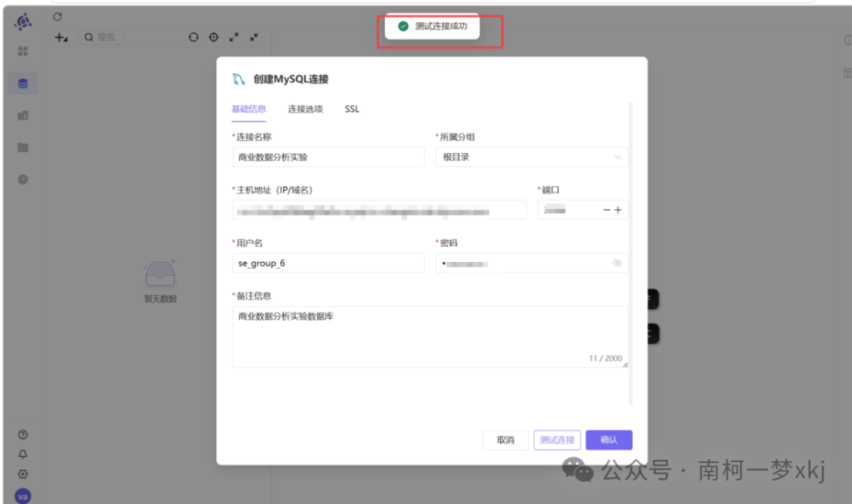Open the folder icon in sidebar

(x=23, y=147)
